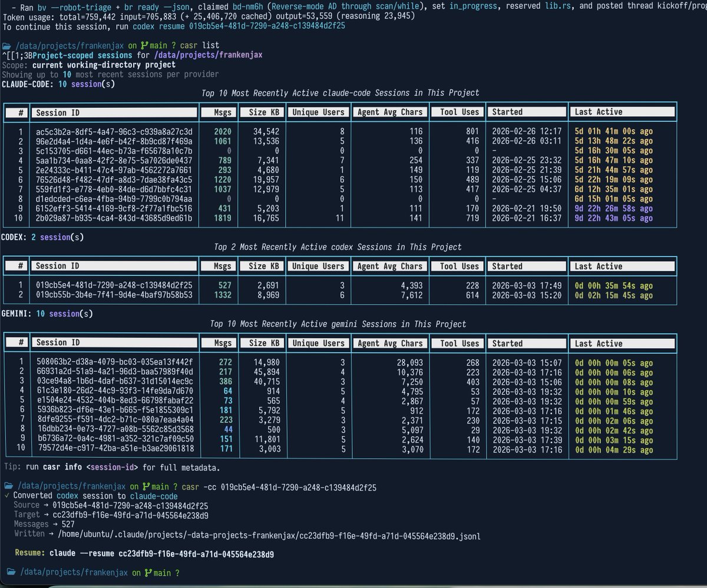The width and height of the screenshot is (707, 588).
Task: Click the Started value 2026-02-26 12:17
Action: [526, 131]
